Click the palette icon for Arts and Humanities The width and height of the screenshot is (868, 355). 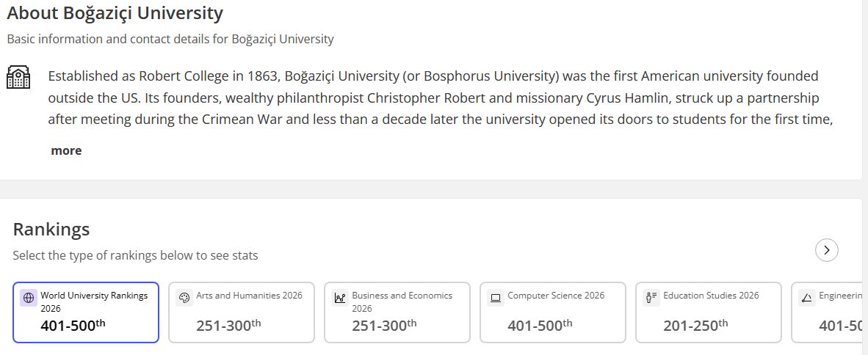click(x=184, y=298)
